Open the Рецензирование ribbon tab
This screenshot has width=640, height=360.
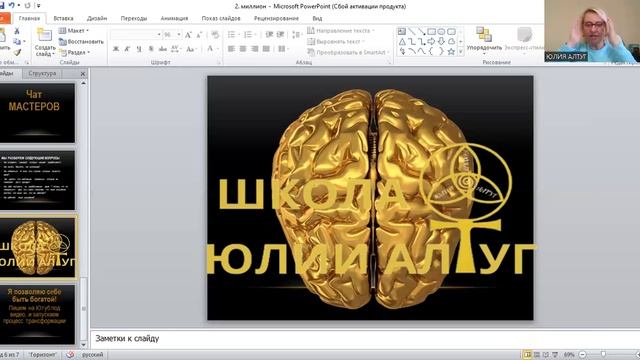point(276,18)
